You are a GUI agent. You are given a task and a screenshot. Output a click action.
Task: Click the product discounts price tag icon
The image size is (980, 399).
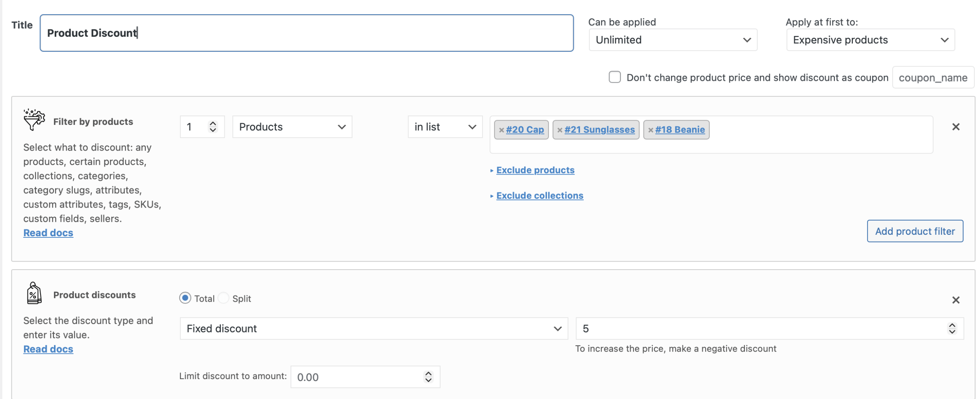coord(34,293)
